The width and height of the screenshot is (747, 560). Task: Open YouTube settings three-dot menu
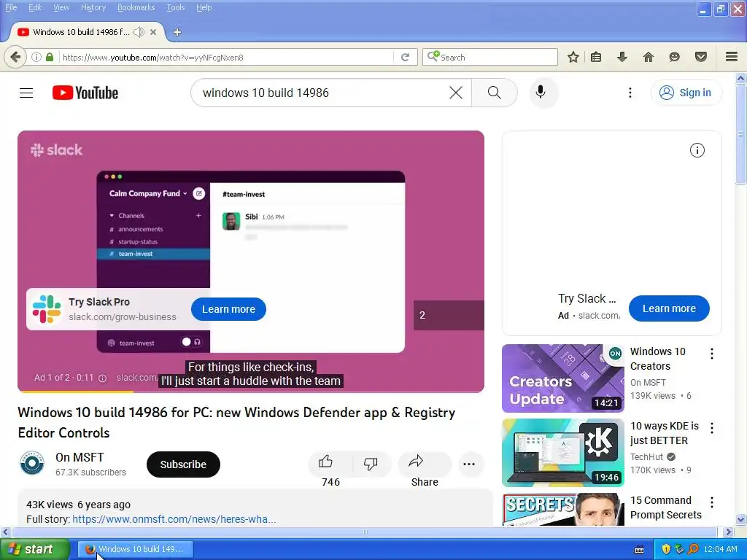(x=630, y=93)
